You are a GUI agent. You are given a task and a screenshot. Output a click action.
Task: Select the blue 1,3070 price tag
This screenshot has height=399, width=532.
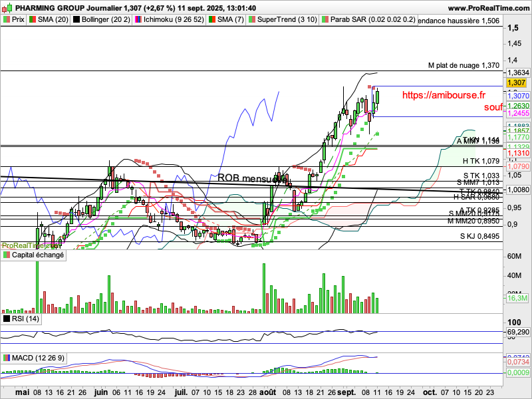(518, 96)
